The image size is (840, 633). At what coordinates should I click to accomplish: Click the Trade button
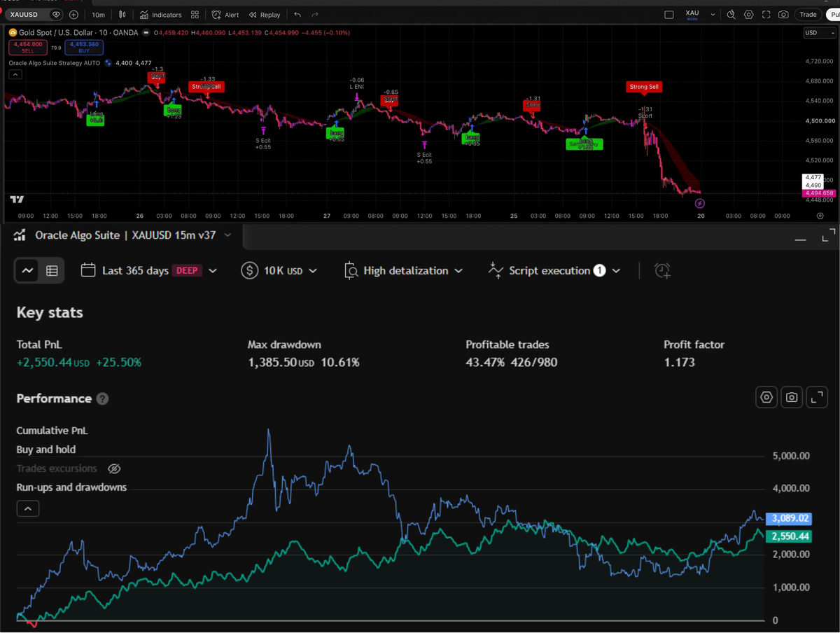(808, 15)
